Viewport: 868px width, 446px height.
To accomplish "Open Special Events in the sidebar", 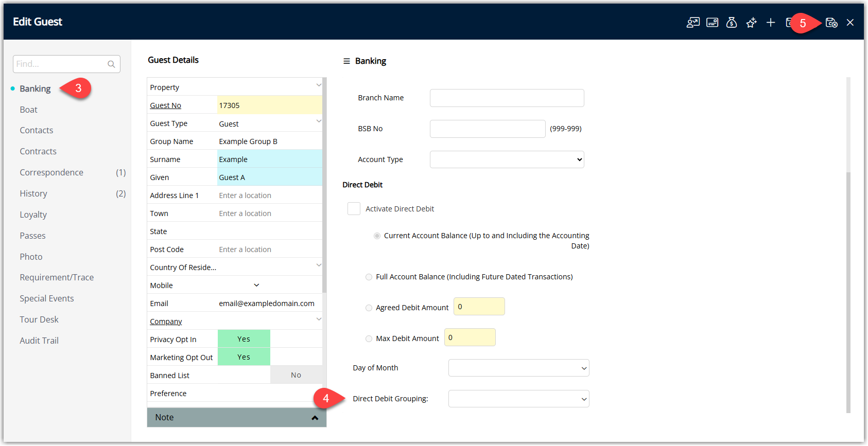I will 47,298.
